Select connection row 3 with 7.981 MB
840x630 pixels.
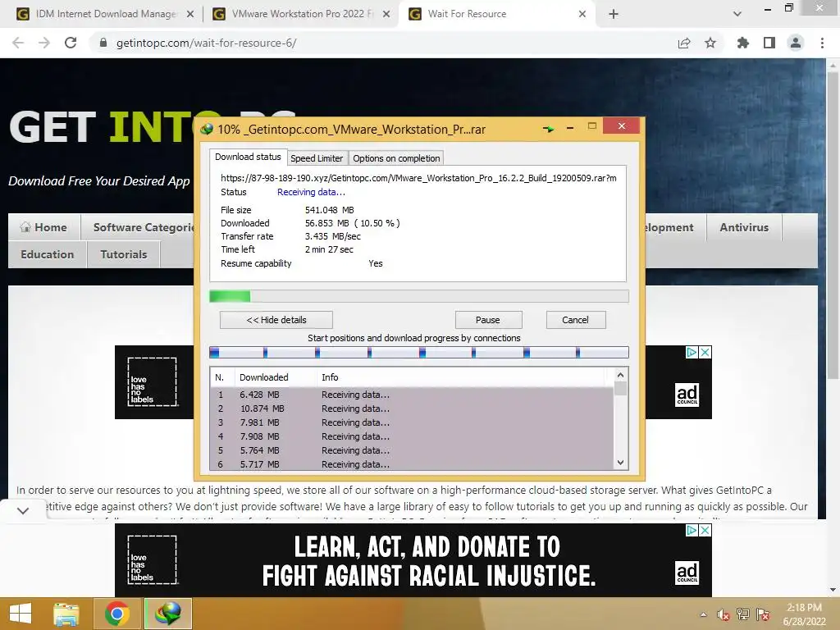pyautogui.click(x=412, y=422)
